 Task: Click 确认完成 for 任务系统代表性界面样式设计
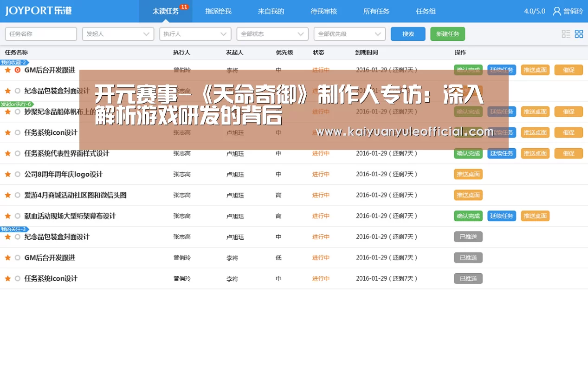[x=468, y=153]
